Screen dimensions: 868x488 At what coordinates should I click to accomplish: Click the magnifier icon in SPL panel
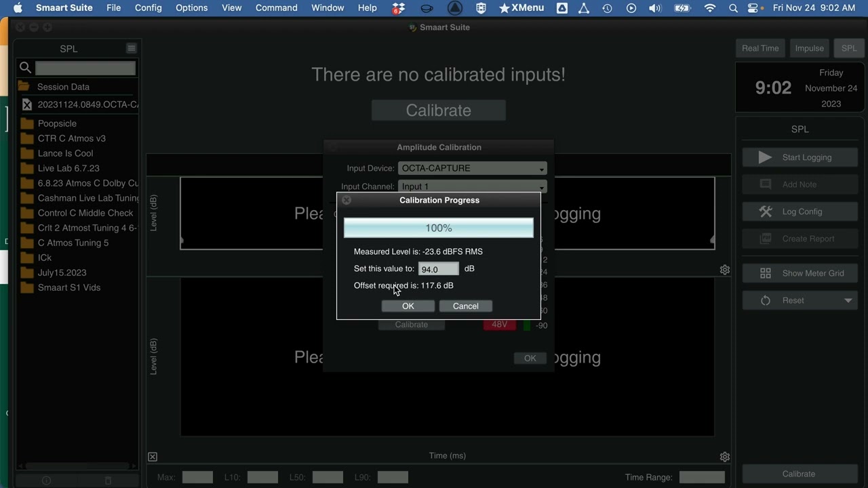coord(26,68)
